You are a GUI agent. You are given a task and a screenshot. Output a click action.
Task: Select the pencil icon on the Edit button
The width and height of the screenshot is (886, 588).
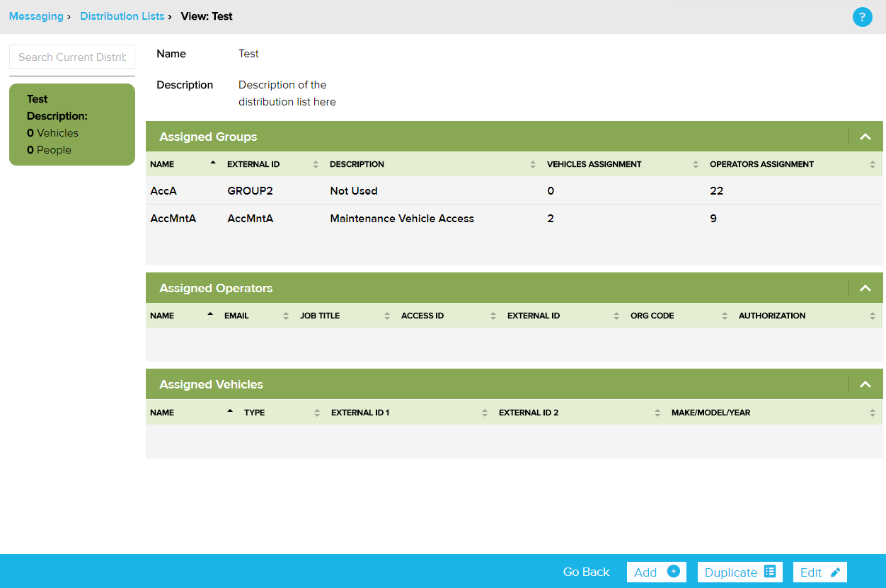pyautogui.click(x=836, y=572)
